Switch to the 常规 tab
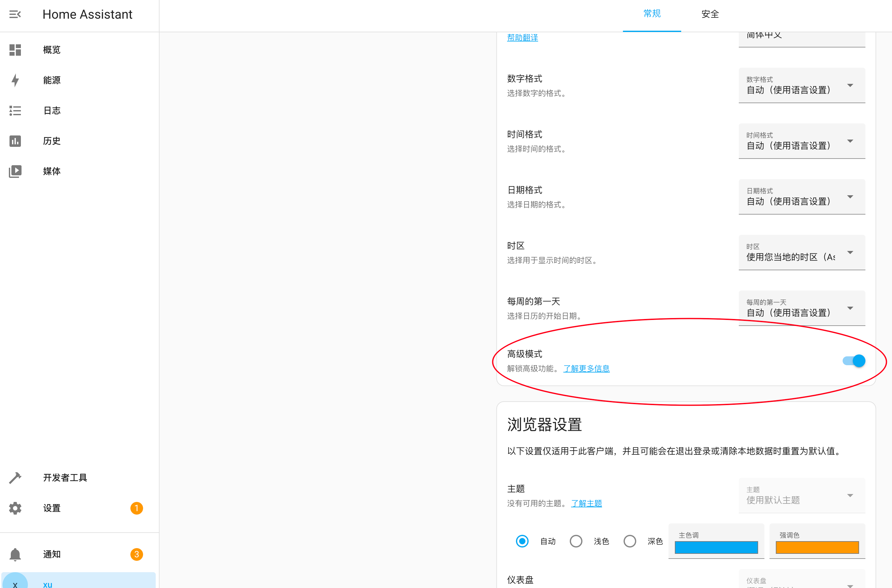 pos(652,14)
